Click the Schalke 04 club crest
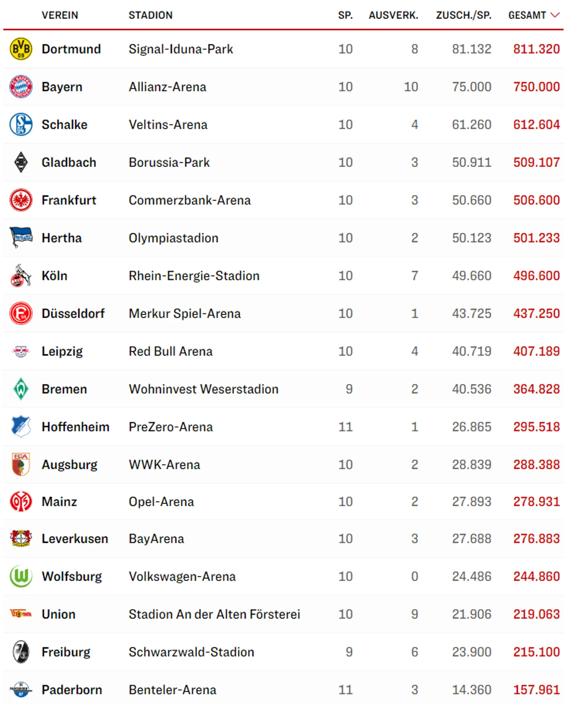This screenshot has height=704, width=588. [21, 125]
